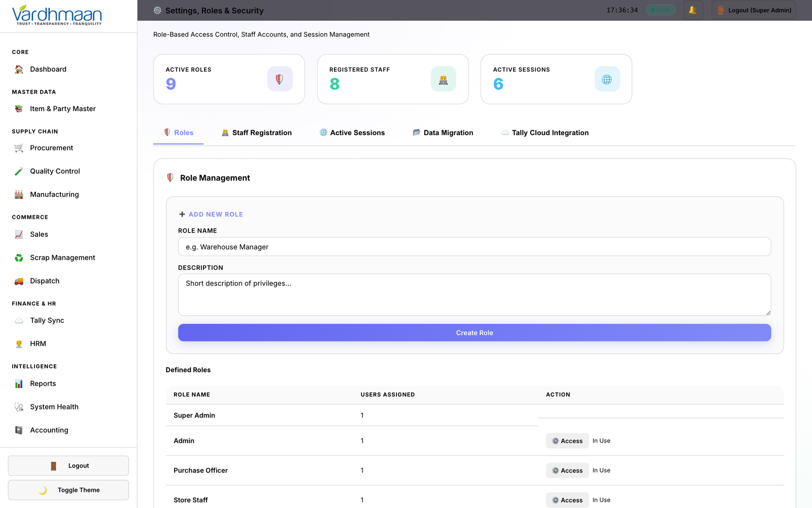Focus the Description text area
This screenshot has width=812, height=508.
475,295
